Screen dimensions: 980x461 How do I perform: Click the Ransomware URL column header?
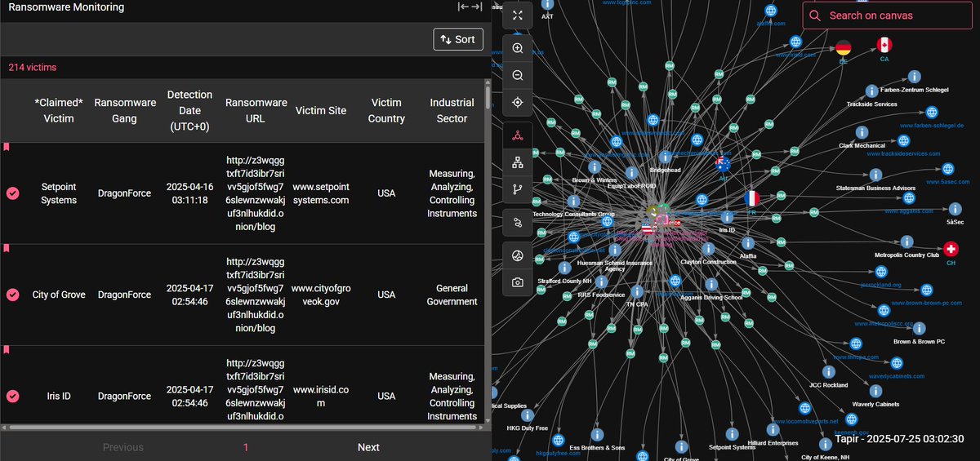256,111
